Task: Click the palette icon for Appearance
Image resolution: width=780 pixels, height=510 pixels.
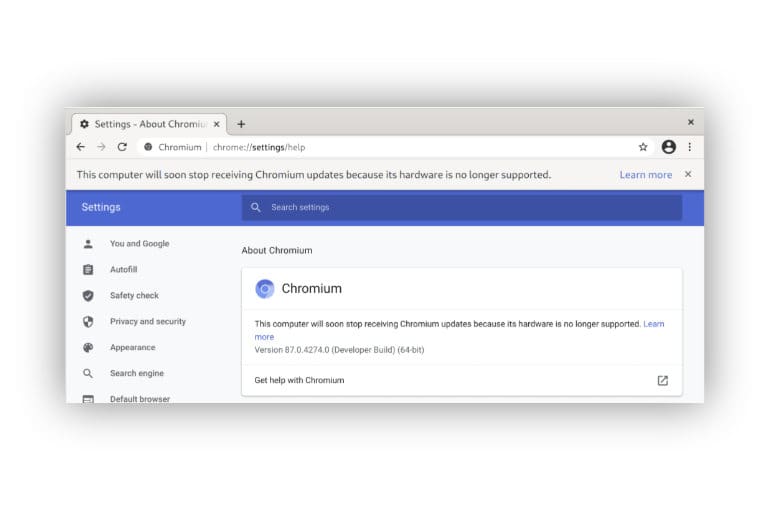Action: pos(88,347)
